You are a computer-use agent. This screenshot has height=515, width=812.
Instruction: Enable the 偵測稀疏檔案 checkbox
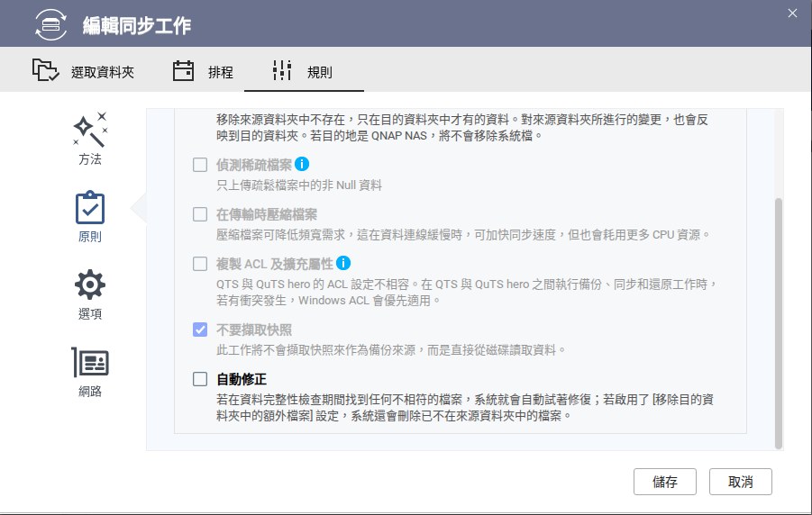(x=200, y=165)
